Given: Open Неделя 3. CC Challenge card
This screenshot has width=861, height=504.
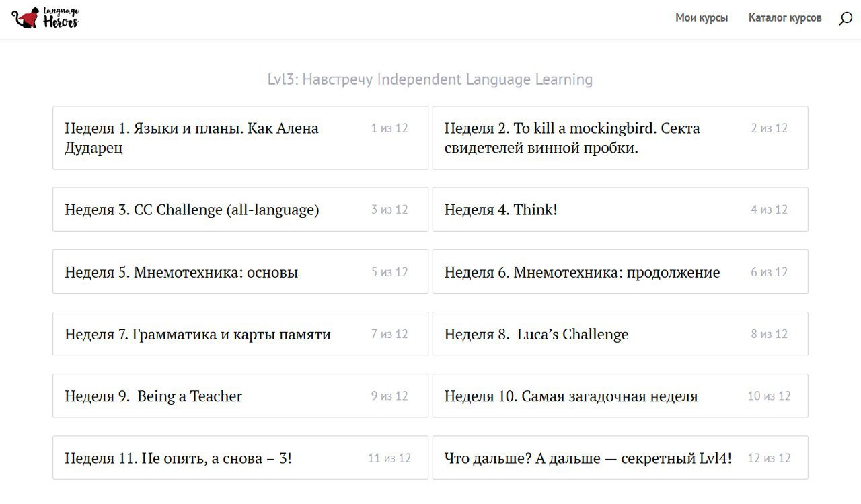Looking at the screenshot, I should tap(240, 210).
